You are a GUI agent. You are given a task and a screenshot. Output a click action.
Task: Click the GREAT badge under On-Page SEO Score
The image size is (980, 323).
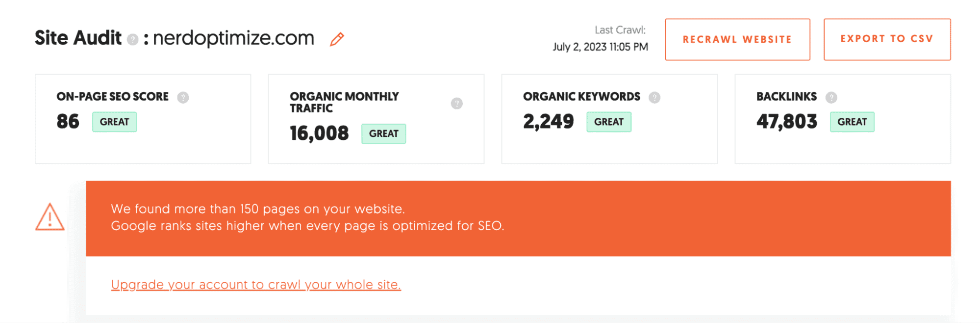(114, 121)
